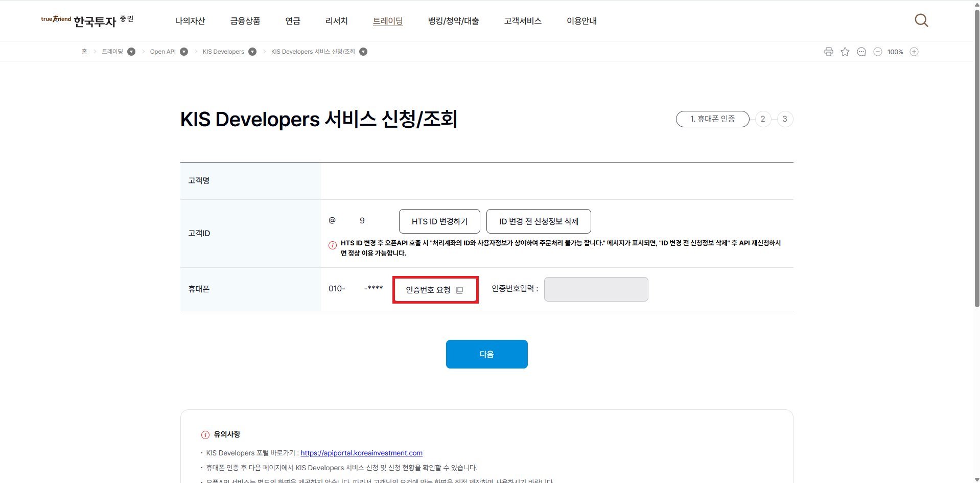Open 연금 menu

point(293,21)
